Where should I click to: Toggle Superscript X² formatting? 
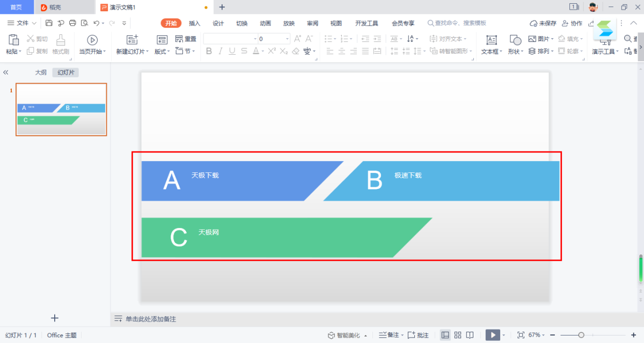(272, 51)
